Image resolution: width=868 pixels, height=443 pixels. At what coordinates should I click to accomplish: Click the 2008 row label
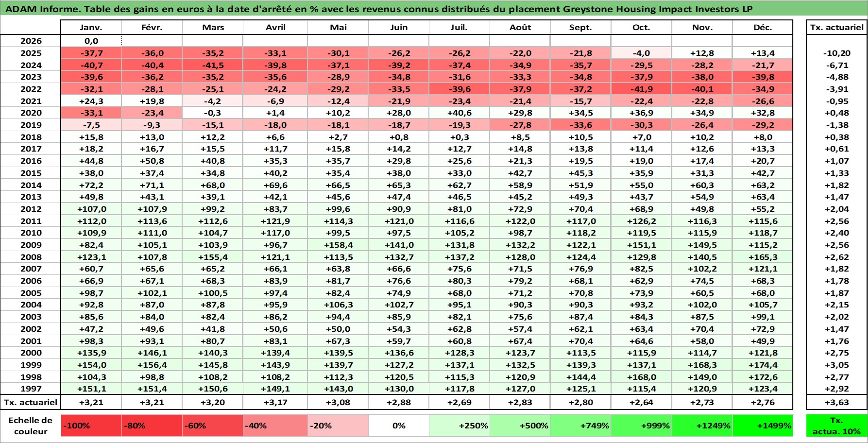[x=31, y=257]
